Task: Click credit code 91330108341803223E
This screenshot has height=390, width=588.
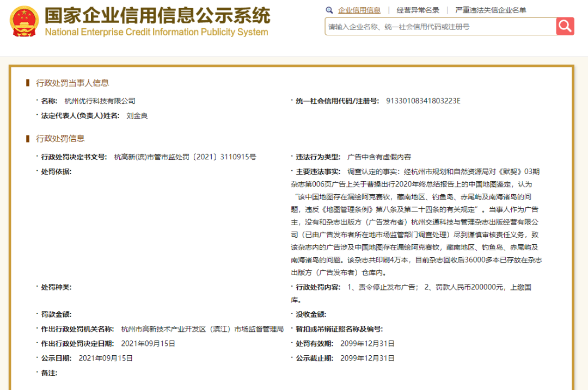Action: (424, 101)
